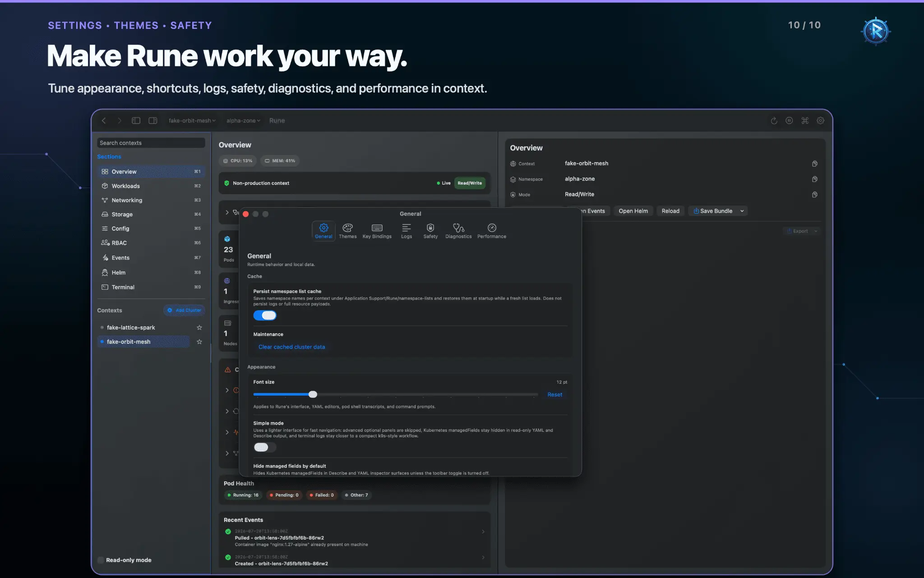
Task: Click the Font size slider track
Action: [x=396, y=395]
